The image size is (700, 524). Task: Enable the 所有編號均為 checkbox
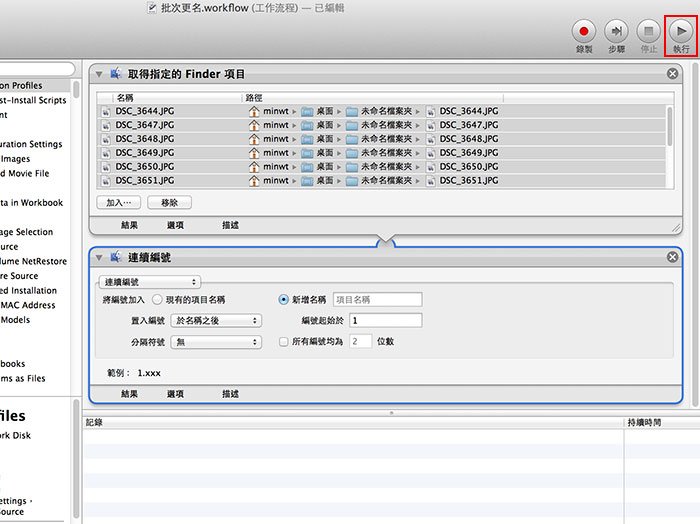click(283, 341)
